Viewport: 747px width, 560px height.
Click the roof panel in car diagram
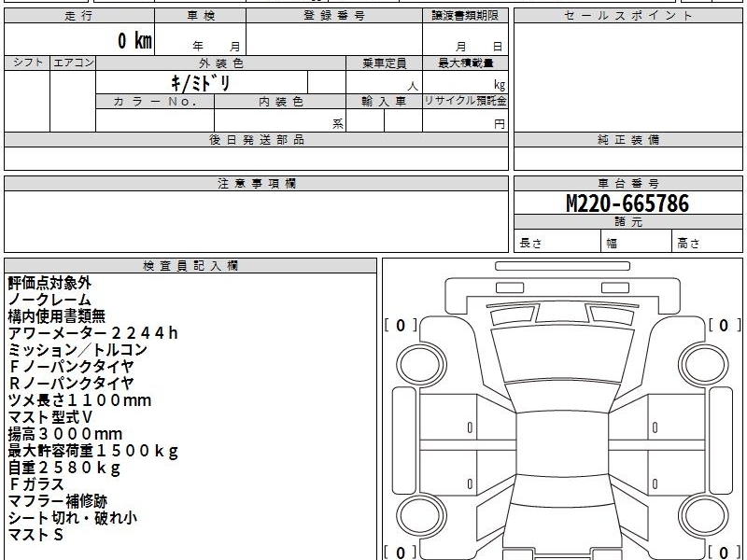point(562,444)
